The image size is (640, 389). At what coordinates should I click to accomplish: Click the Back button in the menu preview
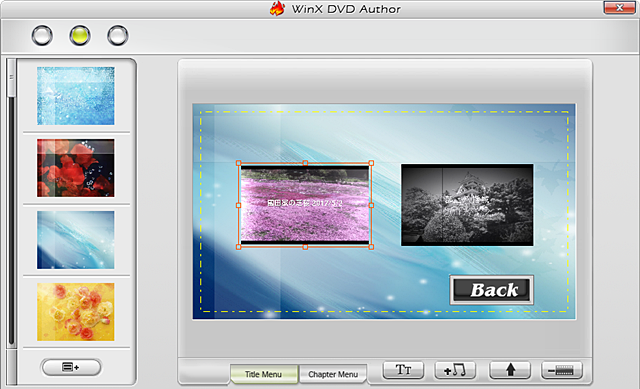pyautogui.click(x=491, y=290)
